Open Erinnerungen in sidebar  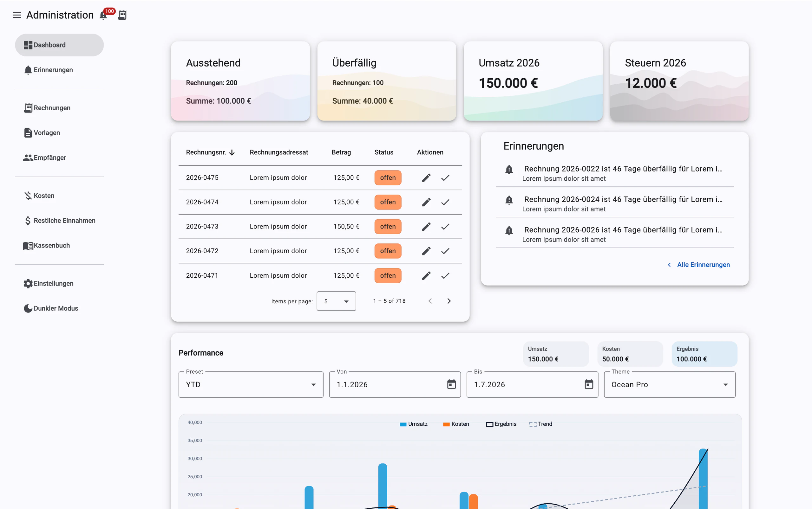click(x=59, y=70)
